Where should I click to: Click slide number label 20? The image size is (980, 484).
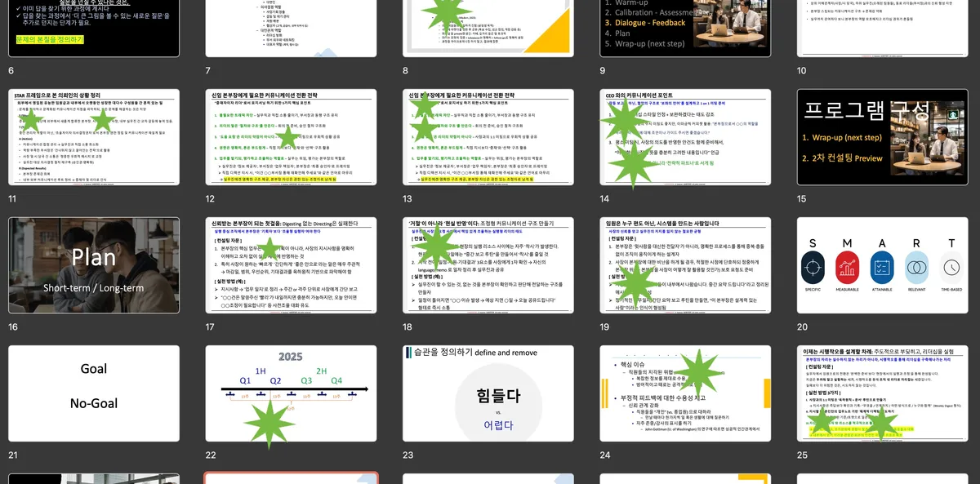(802, 327)
